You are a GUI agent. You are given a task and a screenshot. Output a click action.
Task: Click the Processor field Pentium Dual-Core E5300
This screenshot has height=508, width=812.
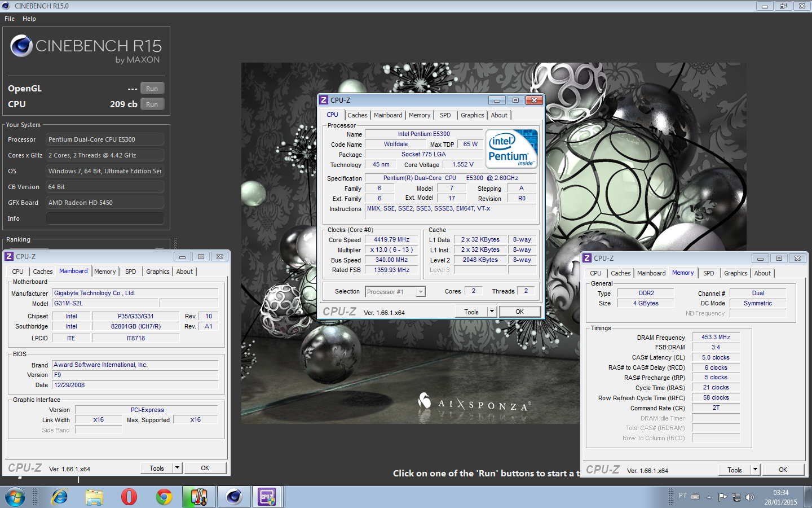[x=105, y=139]
